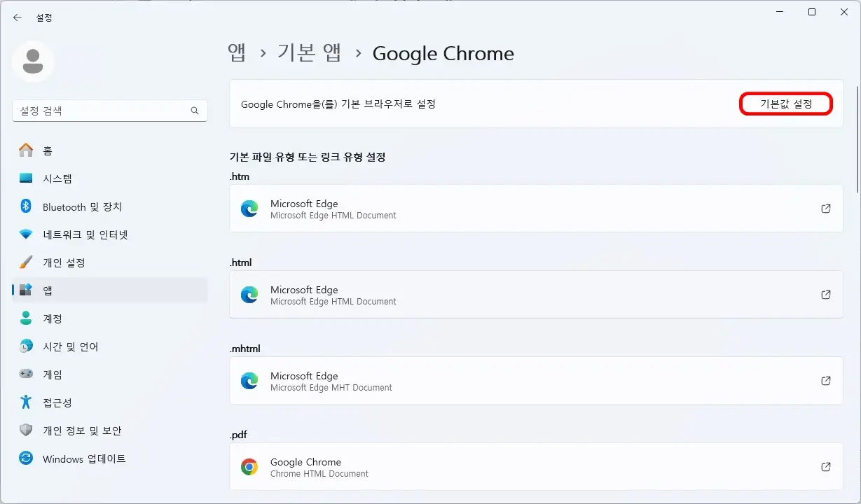Go to Windows 업데이트
Image resolution: width=861 pixels, height=504 pixels.
110,458
